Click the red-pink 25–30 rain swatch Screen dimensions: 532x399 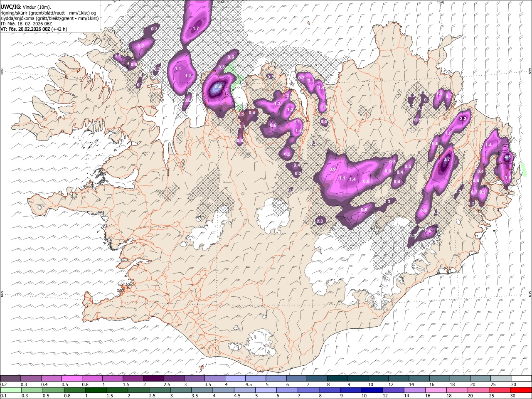pos(500,390)
